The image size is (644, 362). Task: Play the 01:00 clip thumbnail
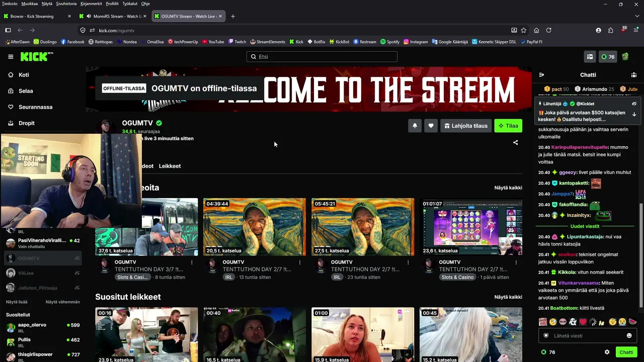click(363, 335)
